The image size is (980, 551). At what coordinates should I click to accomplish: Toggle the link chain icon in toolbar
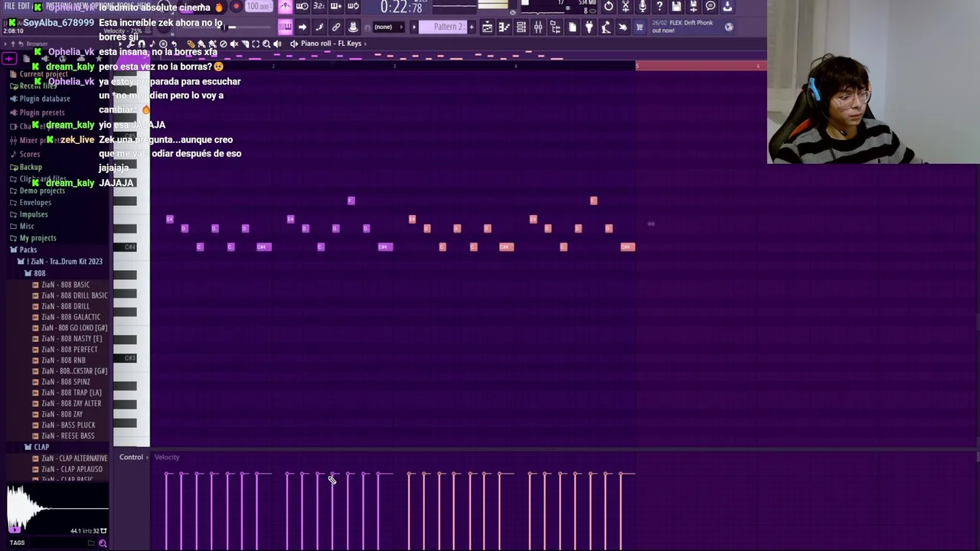pos(335,27)
